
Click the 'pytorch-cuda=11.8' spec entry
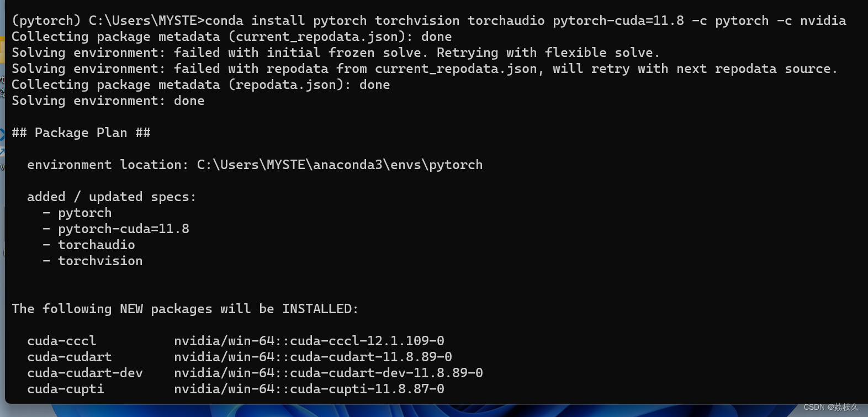[x=123, y=229]
